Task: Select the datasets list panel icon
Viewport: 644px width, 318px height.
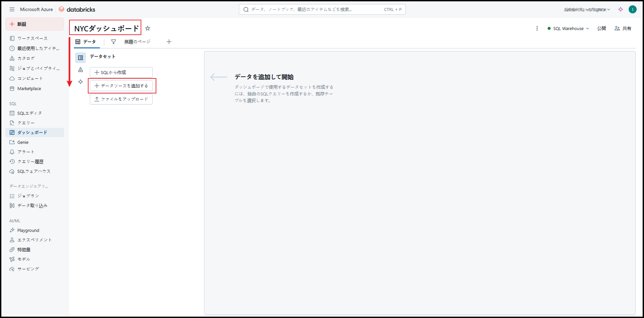Action: pyautogui.click(x=80, y=58)
